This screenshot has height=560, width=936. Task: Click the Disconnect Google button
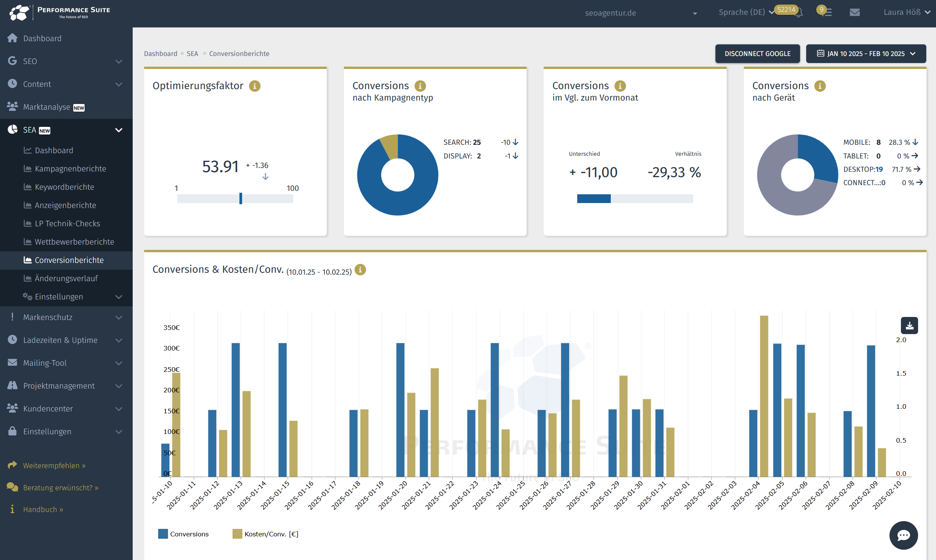pos(757,54)
